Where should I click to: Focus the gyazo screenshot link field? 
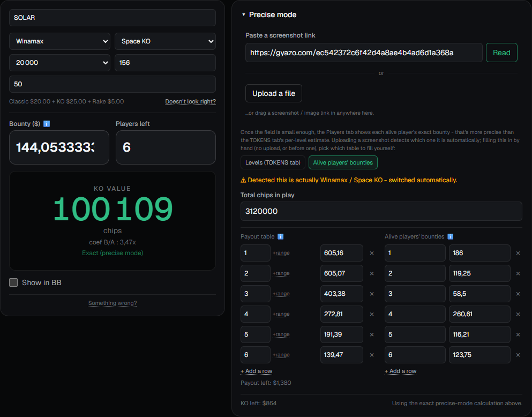[364, 53]
